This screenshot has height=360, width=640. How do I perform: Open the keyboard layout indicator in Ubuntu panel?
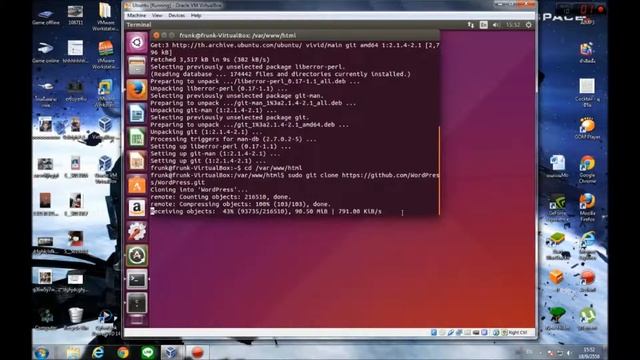click(x=484, y=25)
